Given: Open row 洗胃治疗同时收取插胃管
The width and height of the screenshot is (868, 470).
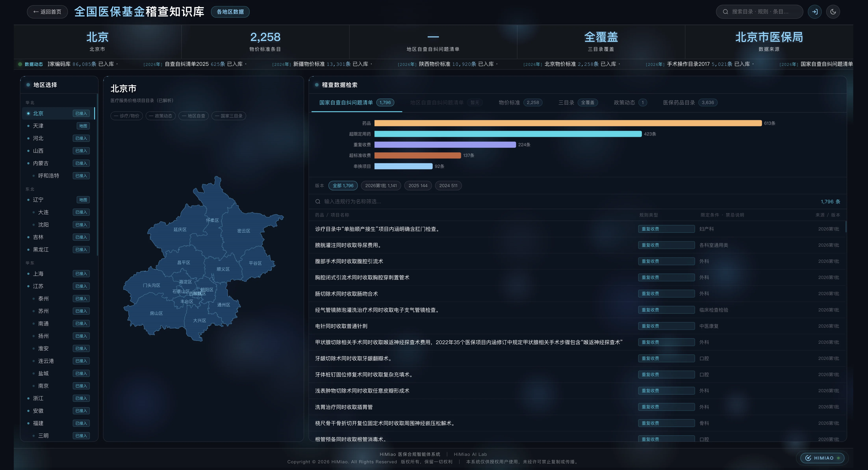Looking at the screenshot, I should pos(577,407).
